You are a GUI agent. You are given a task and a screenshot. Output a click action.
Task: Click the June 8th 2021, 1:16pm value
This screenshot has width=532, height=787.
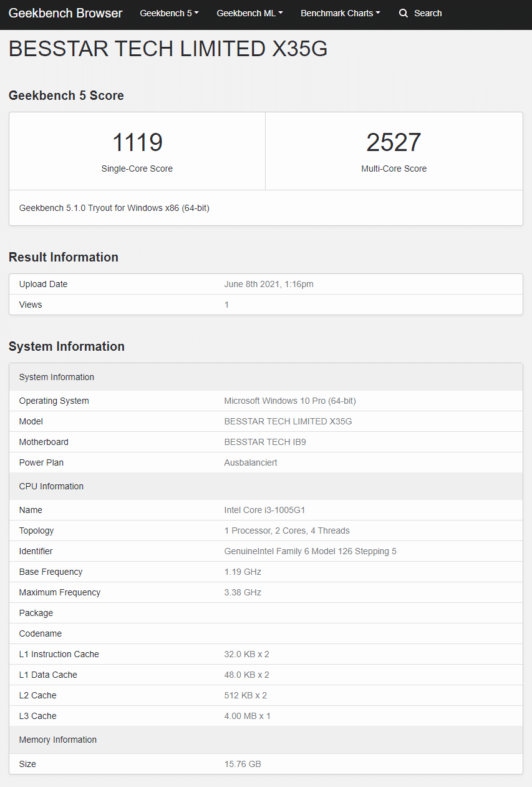click(x=269, y=284)
